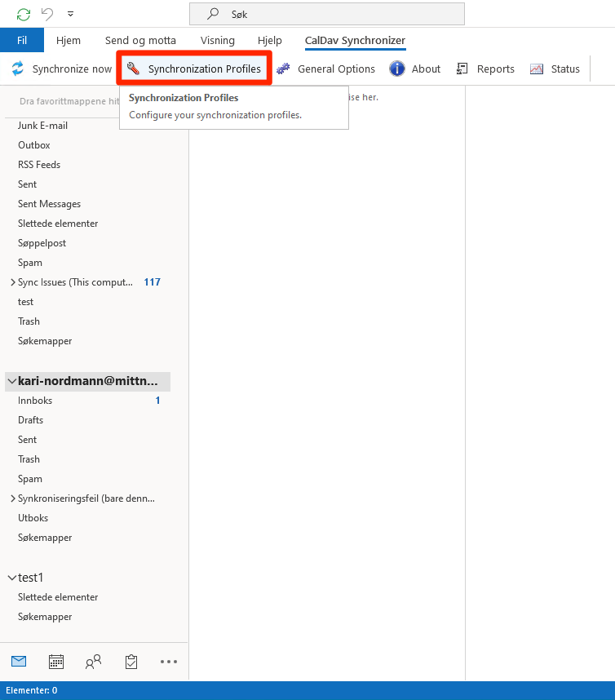The height and width of the screenshot is (700, 615).
Task: Open the Fil tab
Action: click(x=22, y=40)
